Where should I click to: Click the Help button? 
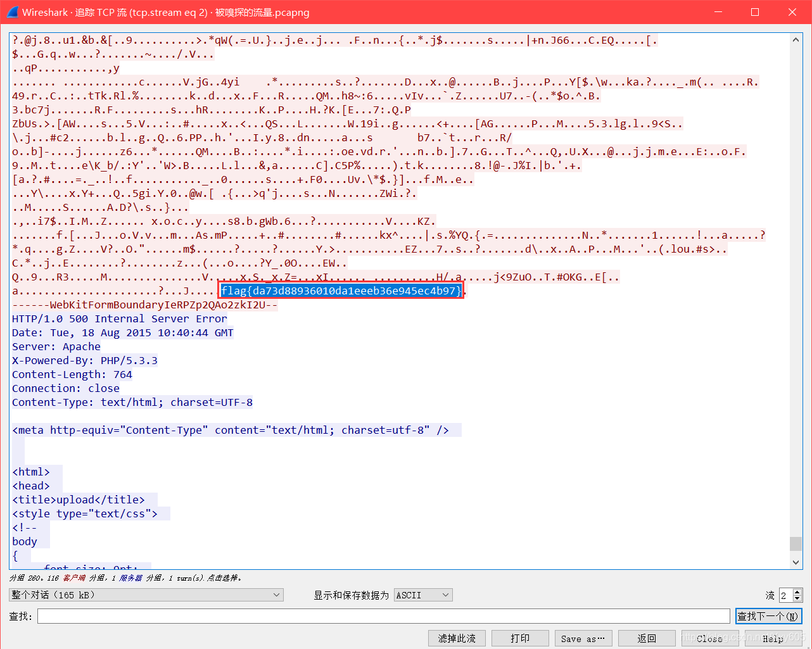(773, 638)
